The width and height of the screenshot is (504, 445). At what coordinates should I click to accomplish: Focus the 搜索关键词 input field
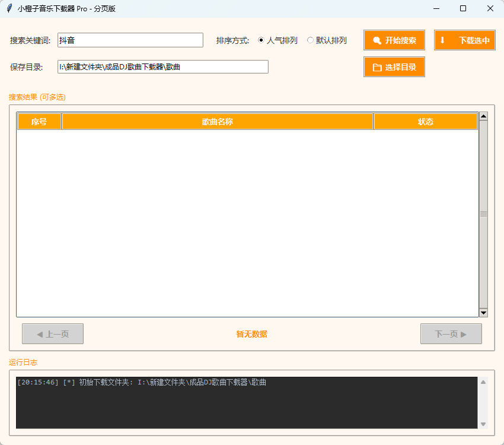[130, 40]
